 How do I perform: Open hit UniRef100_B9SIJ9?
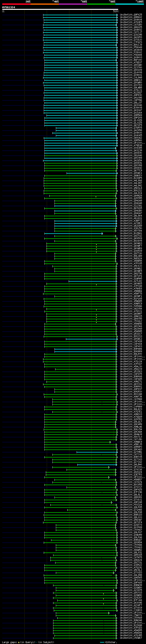[131, 45]
